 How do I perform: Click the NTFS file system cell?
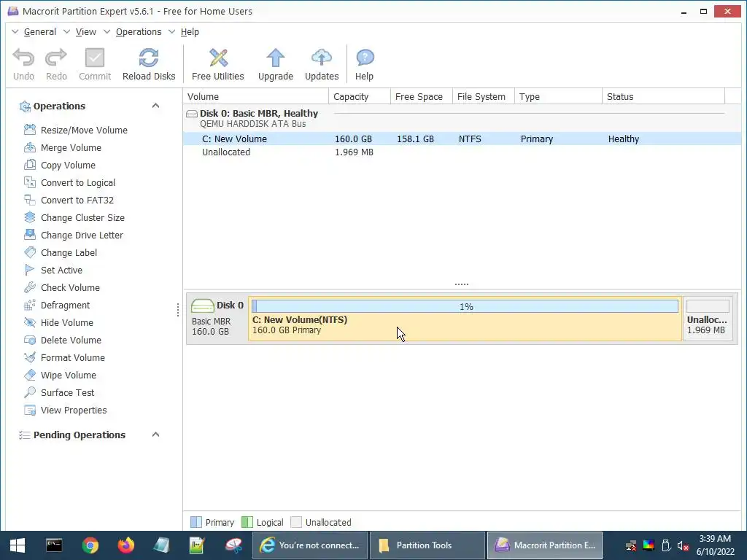pyautogui.click(x=471, y=139)
